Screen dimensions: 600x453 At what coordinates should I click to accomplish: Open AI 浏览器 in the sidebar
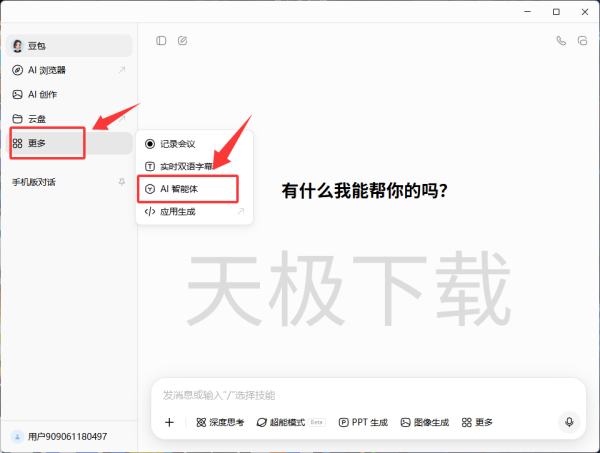(x=47, y=70)
